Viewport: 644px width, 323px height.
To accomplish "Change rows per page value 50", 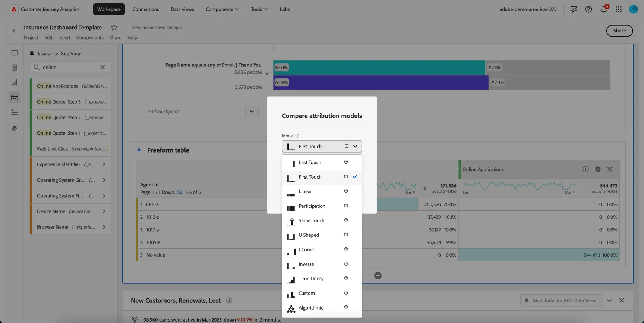I will pyautogui.click(x=180, y=192).
